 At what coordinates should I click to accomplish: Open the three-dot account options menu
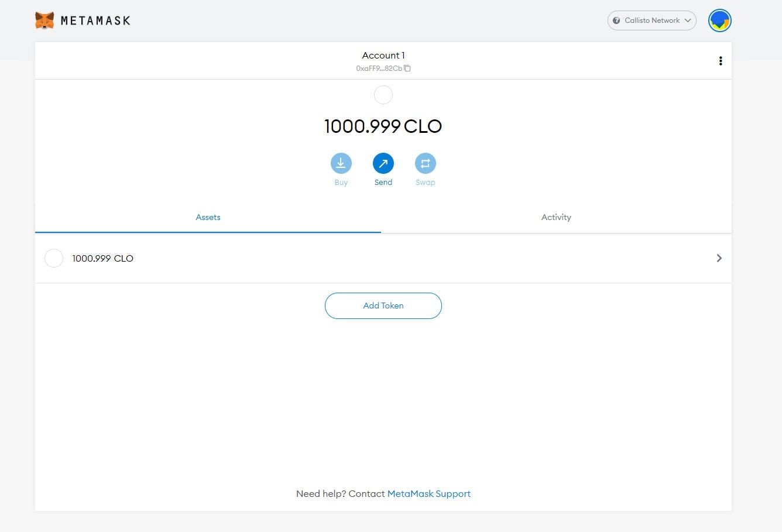click(x=720, y=61)
